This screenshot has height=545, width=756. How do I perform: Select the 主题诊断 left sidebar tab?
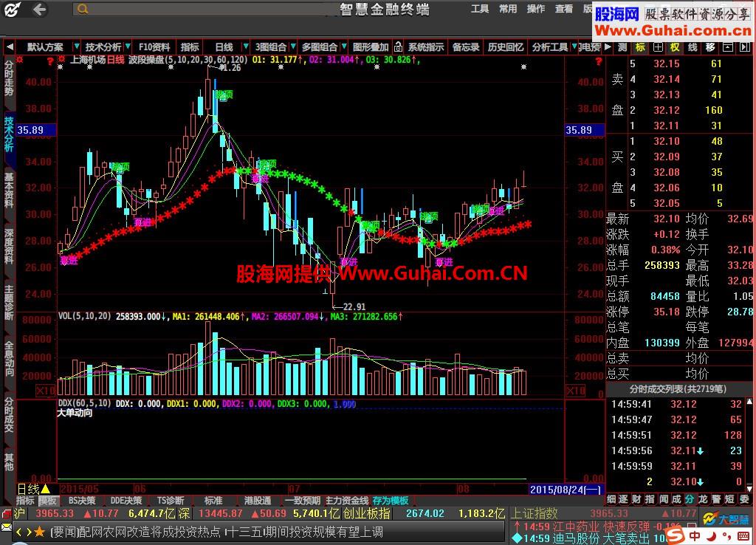9,302
